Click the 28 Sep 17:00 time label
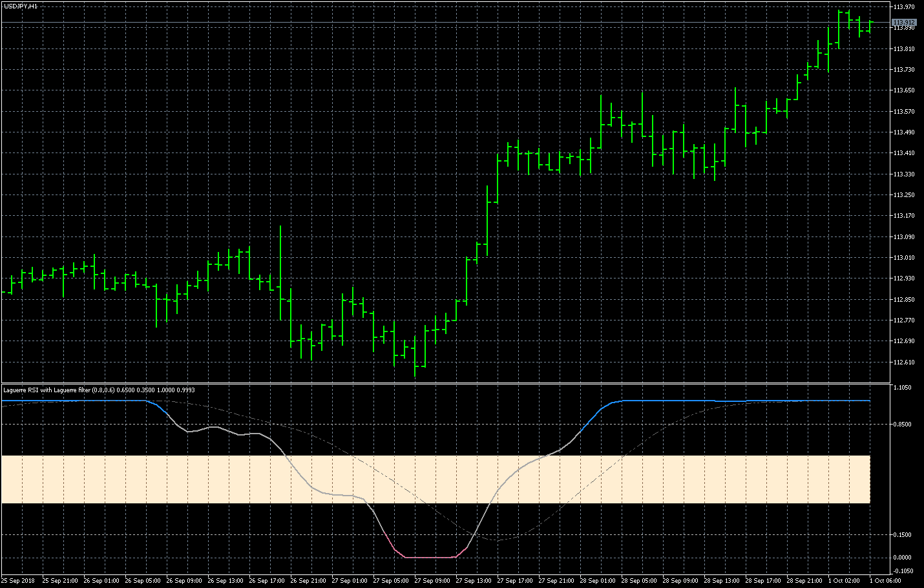The width and height of the screenshot is (924, 588). pyautogui.click(x=763, y=581)
